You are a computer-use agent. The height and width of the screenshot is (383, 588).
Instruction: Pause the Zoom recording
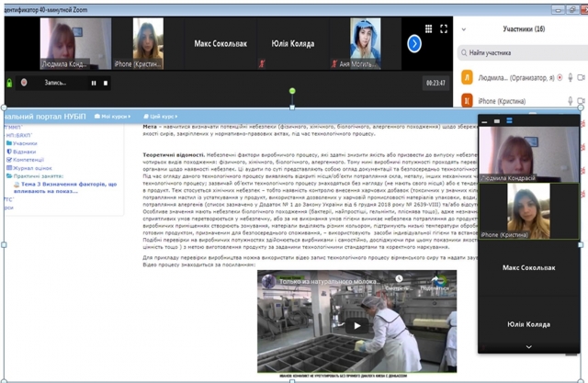[x=94, y=83]
